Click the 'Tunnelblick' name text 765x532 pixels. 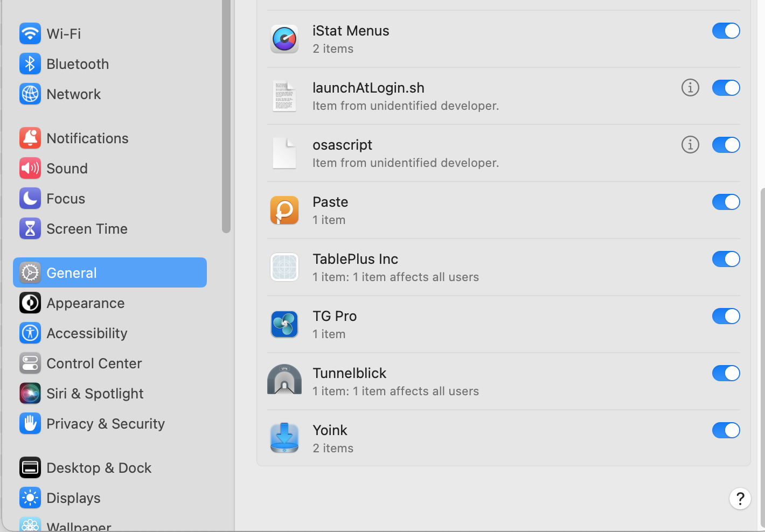[350, 373]
